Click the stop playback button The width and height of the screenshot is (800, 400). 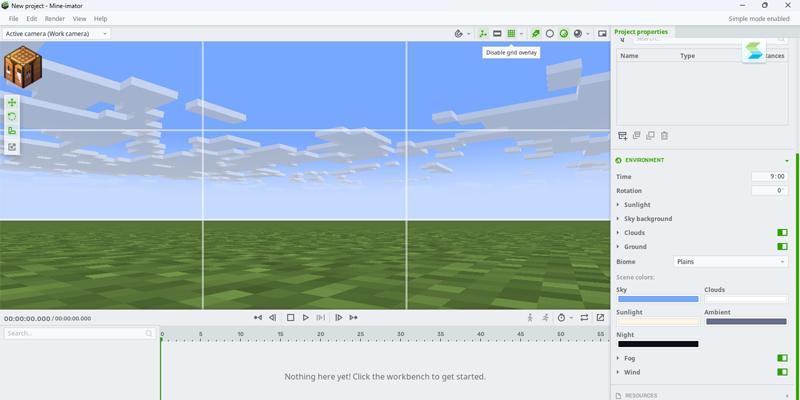[x=290, y=317]
